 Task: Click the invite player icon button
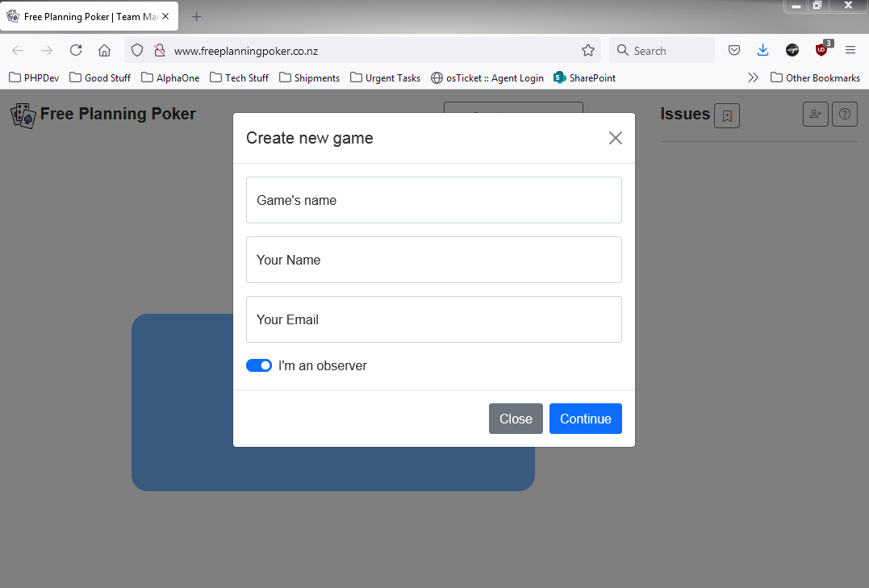(815, 115)
